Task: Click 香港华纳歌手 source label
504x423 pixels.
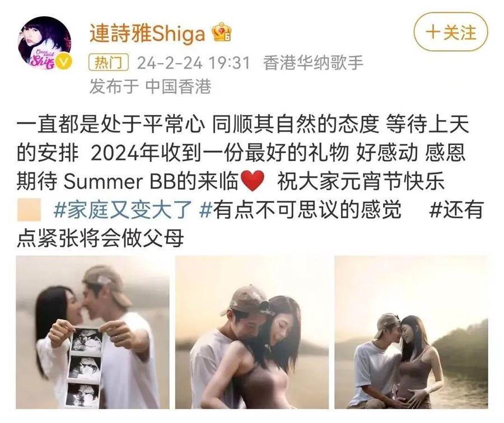Action: click(x=313, y=63)
